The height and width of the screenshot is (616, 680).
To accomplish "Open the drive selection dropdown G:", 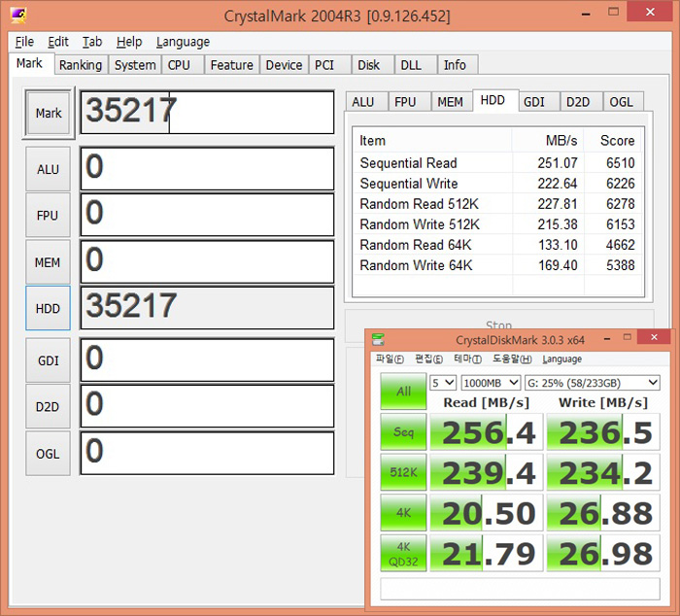I will pos(592,383).
